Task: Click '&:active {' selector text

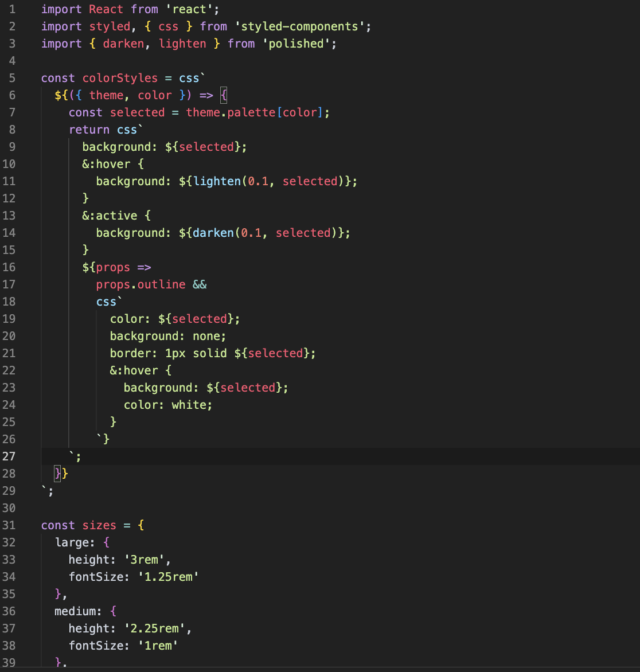Action: pyautogui.click(x=116, y=216)
